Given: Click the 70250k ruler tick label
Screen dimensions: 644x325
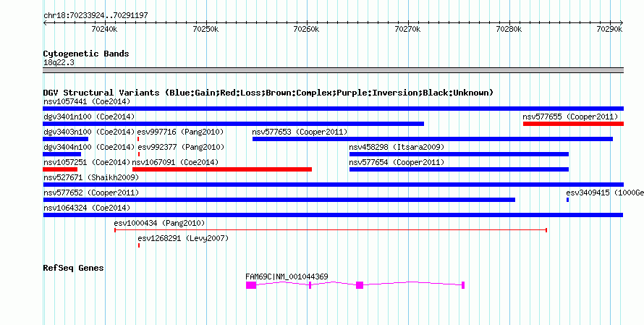Looking at the screenshot, I should [206, 29].
